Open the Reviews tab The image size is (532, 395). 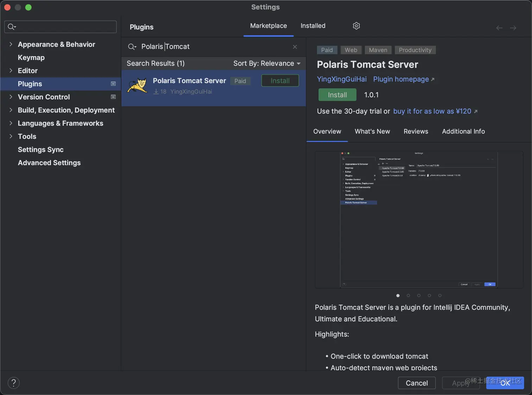(x=416, y=131)
